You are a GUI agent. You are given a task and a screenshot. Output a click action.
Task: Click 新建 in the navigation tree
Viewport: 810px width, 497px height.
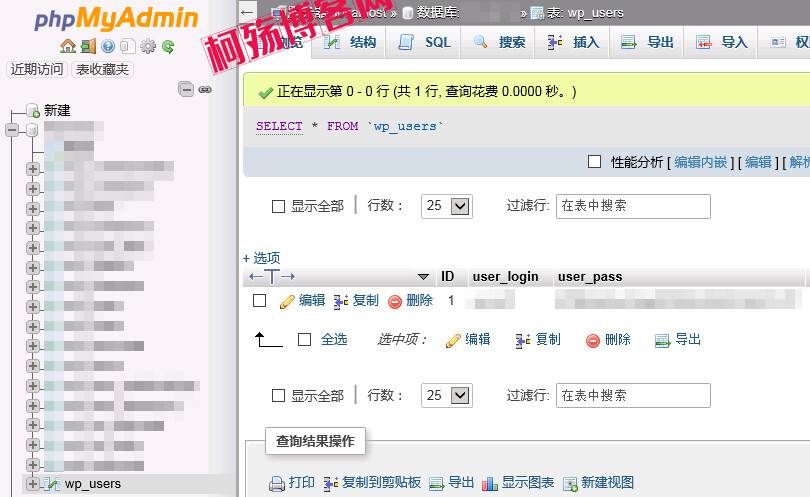[x=57, y=111]
